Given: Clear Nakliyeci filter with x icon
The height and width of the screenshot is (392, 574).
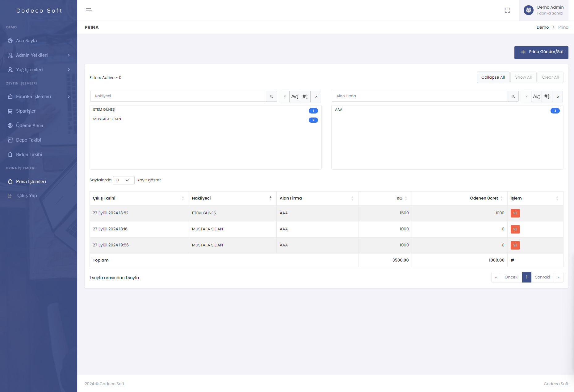Looking at the screenshot, I should click(284, 96).
